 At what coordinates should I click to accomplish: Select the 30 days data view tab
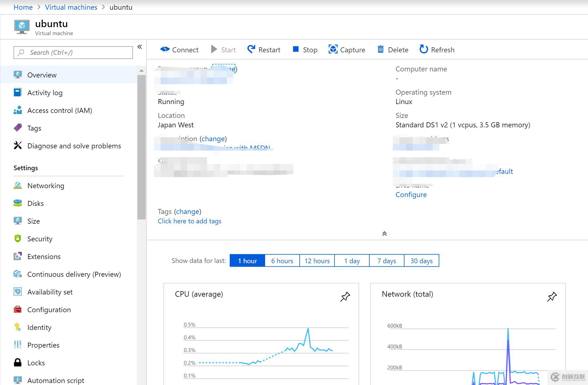point(422,261)
